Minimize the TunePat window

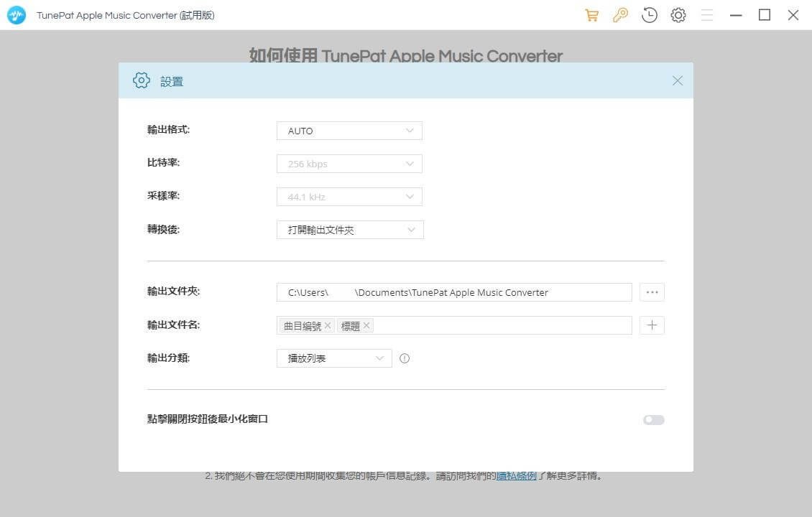point(736,15)
